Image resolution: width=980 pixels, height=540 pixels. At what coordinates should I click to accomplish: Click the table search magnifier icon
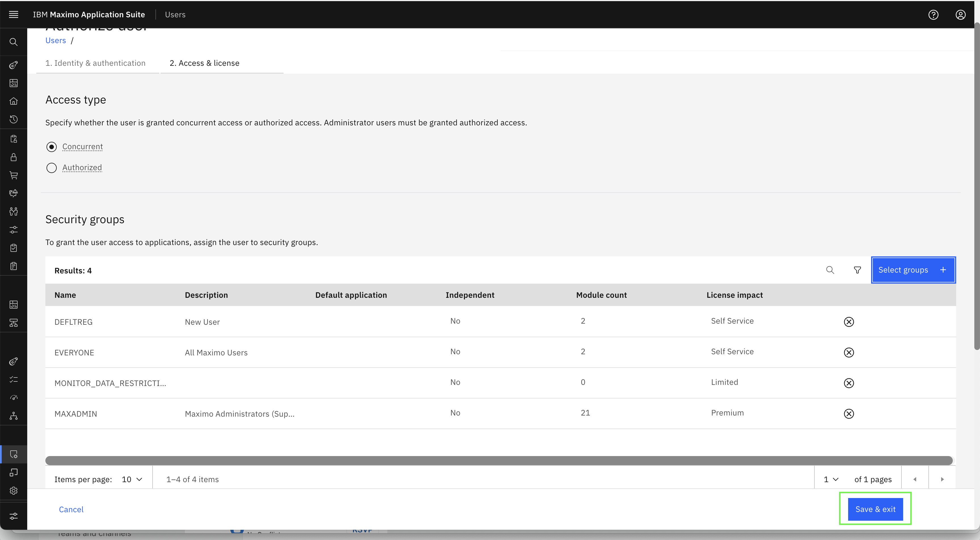tap(830, 270)
